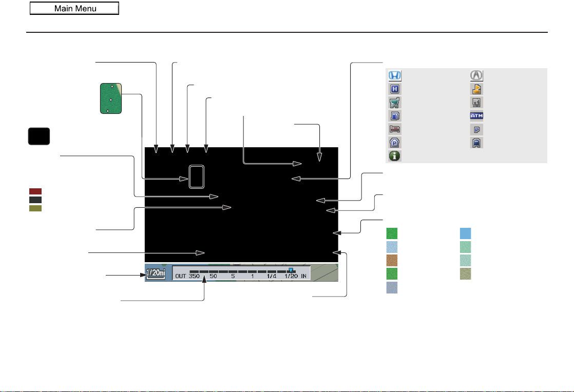Click the 1/20mi map scale indicator

[x=156, y=273]
